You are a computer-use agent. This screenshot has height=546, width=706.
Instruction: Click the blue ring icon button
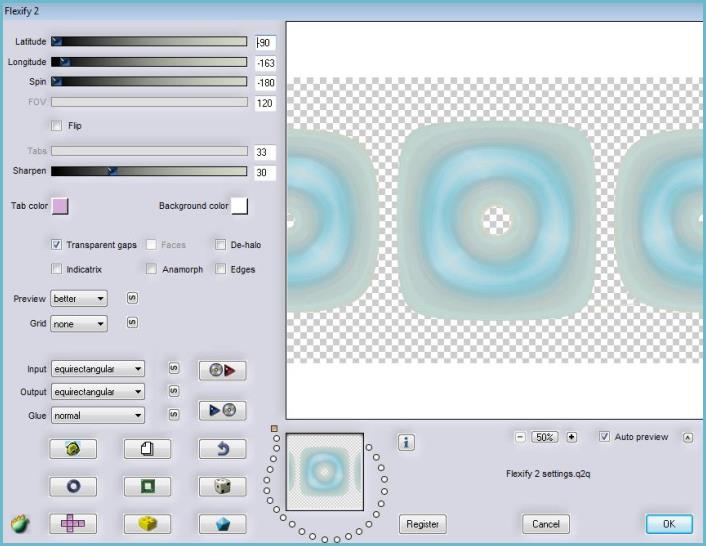pos(73,486)
